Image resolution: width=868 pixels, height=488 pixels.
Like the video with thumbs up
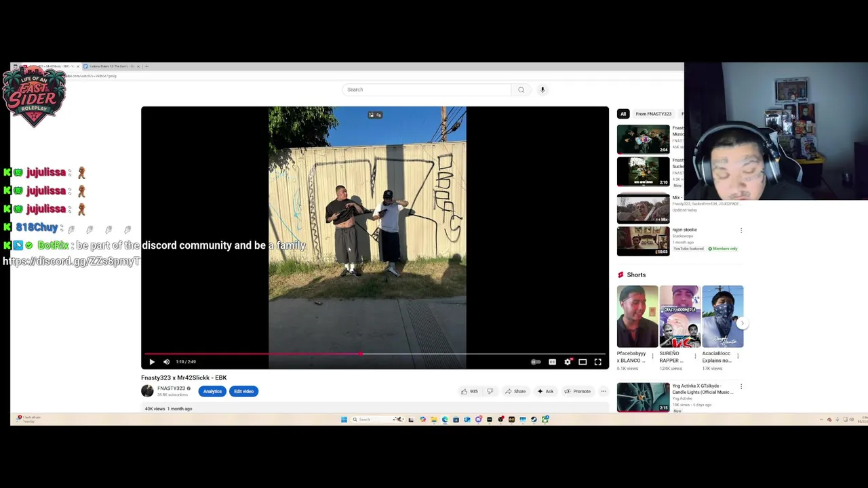point(470,391)
